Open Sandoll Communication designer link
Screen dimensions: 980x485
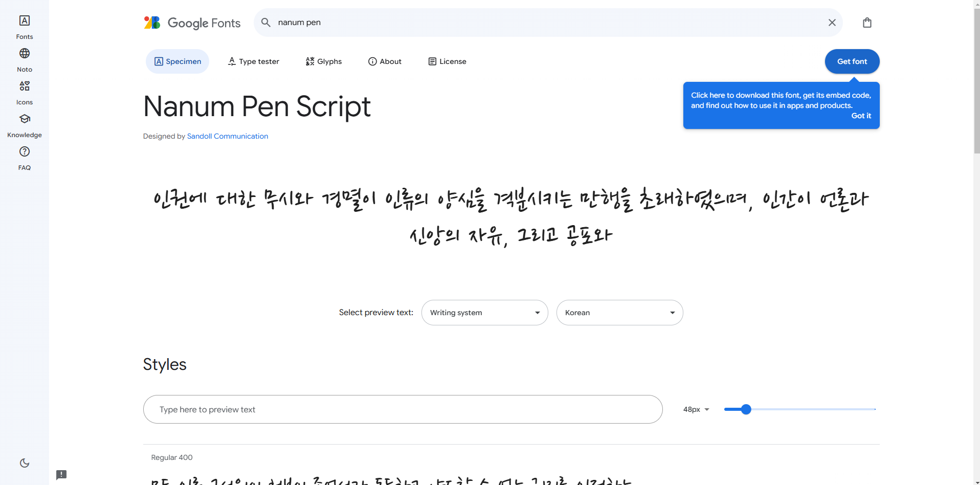point(228,136)
